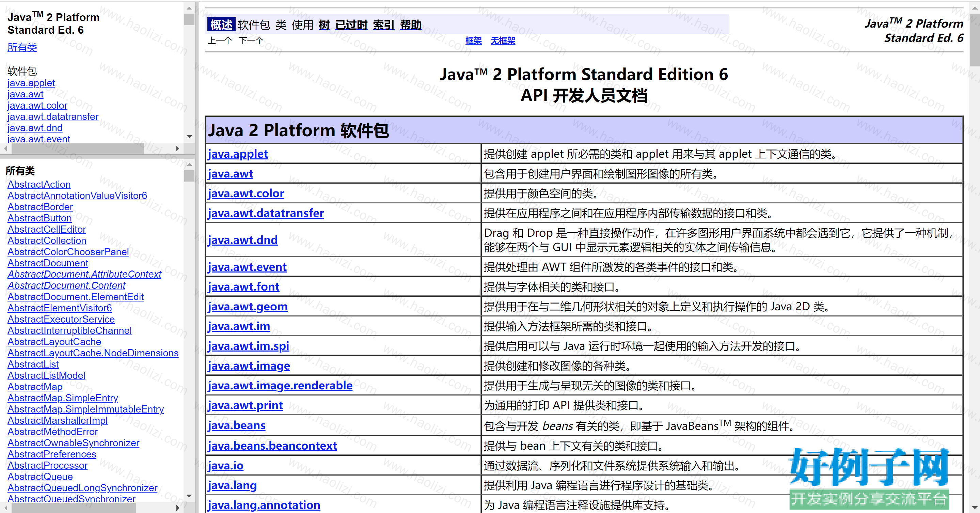The image size is (980, 513).
Task: Open the AbstractBorder class link
Action: [40, 207]
